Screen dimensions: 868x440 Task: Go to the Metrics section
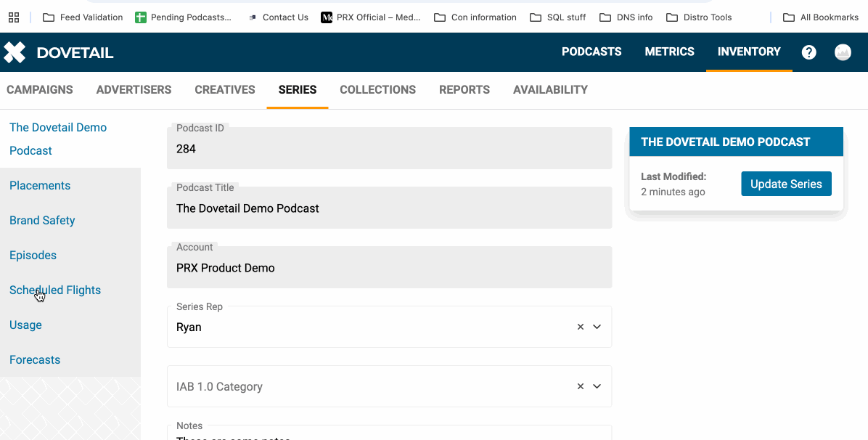click(669, 52)
